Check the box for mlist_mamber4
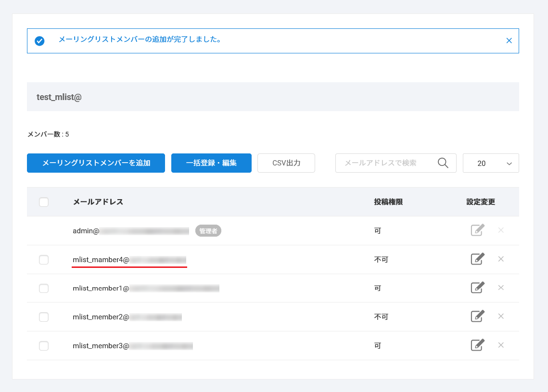This screenshot has width=548, height=392. click(x=44, y=260)
